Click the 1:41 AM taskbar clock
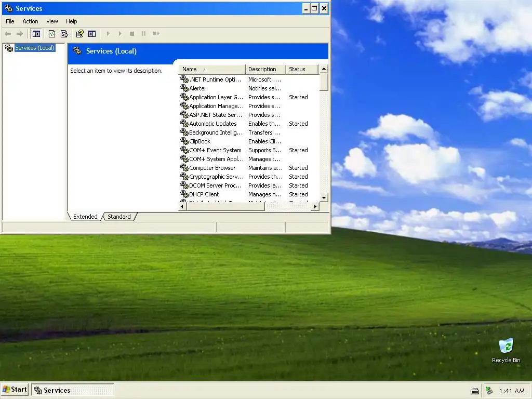The width and height of the screenshot is (532, 399). (x=512, y=391)
